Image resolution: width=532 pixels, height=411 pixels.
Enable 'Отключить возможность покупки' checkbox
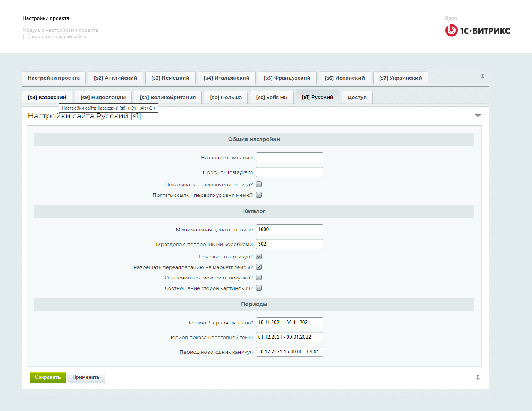259,277
